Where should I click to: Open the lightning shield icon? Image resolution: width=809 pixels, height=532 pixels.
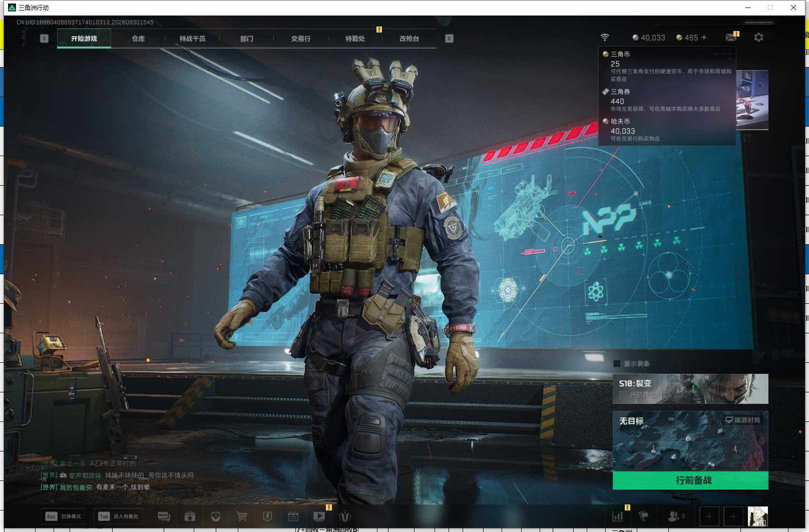point(267,516)
